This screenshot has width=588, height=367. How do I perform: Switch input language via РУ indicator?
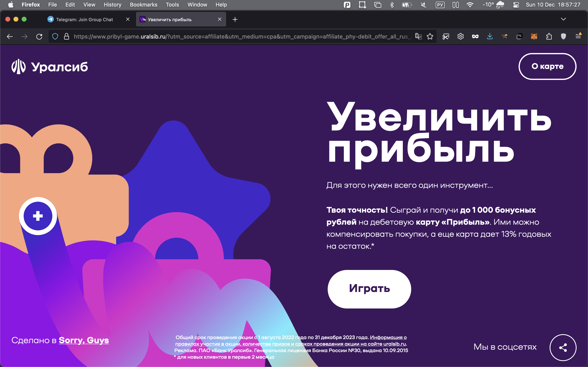tap(440, 5)
